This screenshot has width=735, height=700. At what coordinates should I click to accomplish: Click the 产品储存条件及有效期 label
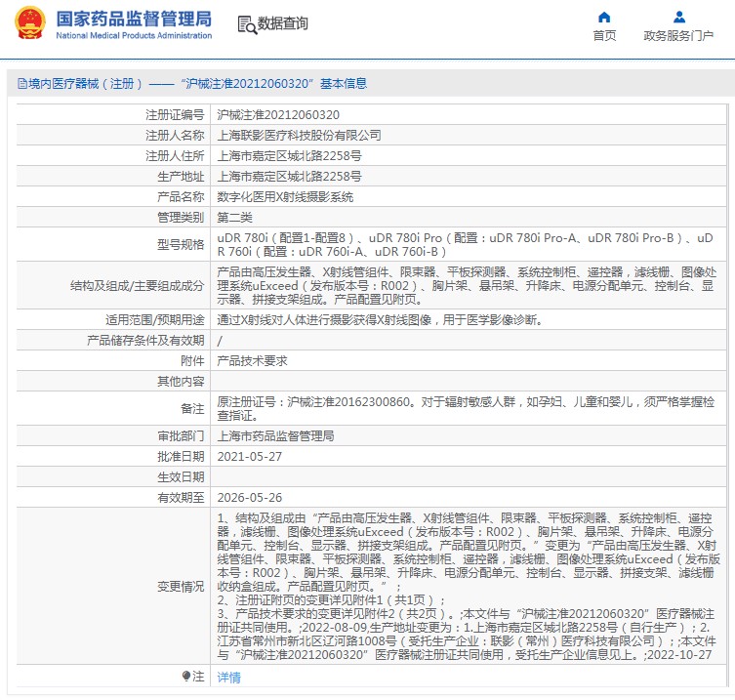pyautogui.click(x=145, y=341)
